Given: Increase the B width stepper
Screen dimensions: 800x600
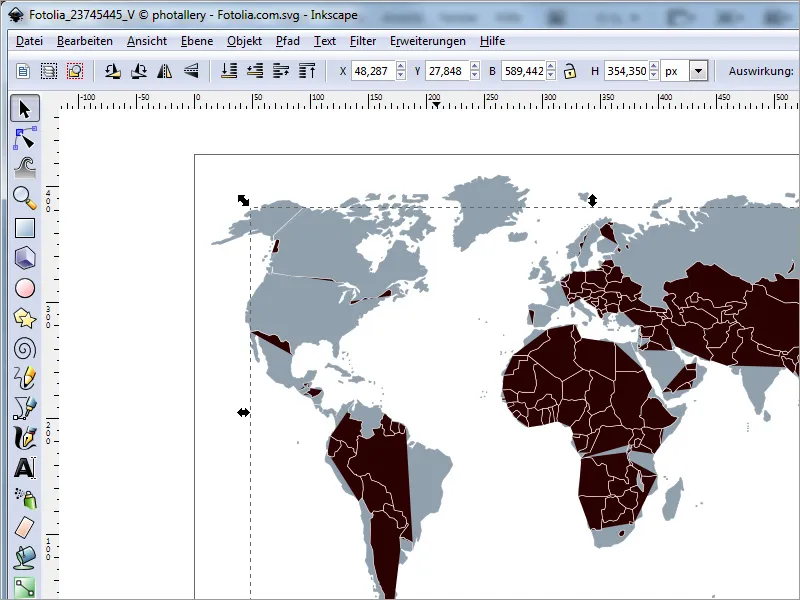Looking at the screenshot, I should (551, 66).
